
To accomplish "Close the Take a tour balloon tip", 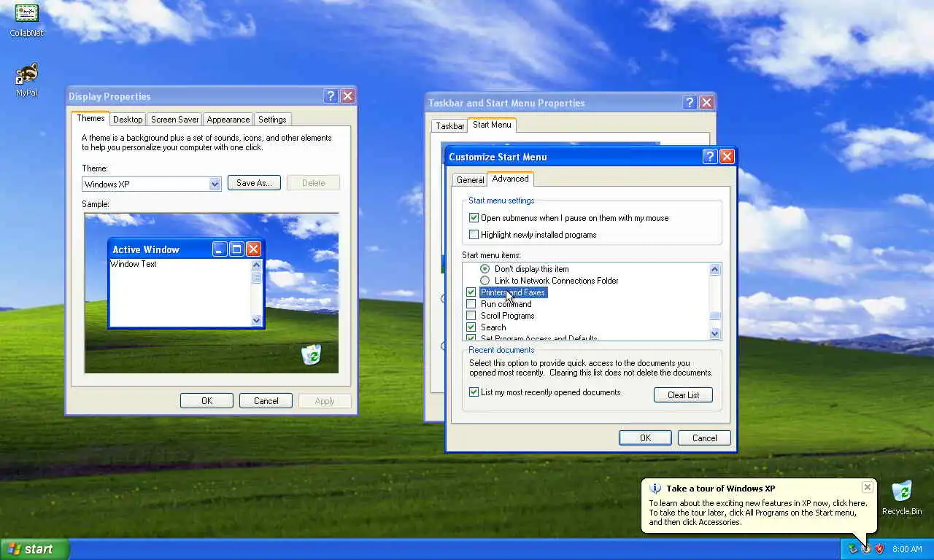I will click(x=867, y=487).
